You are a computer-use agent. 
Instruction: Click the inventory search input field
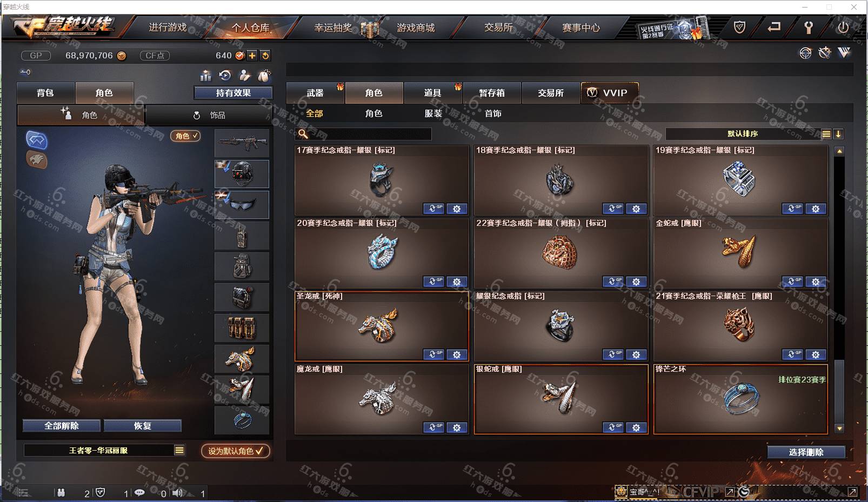(x=363, y=134)
